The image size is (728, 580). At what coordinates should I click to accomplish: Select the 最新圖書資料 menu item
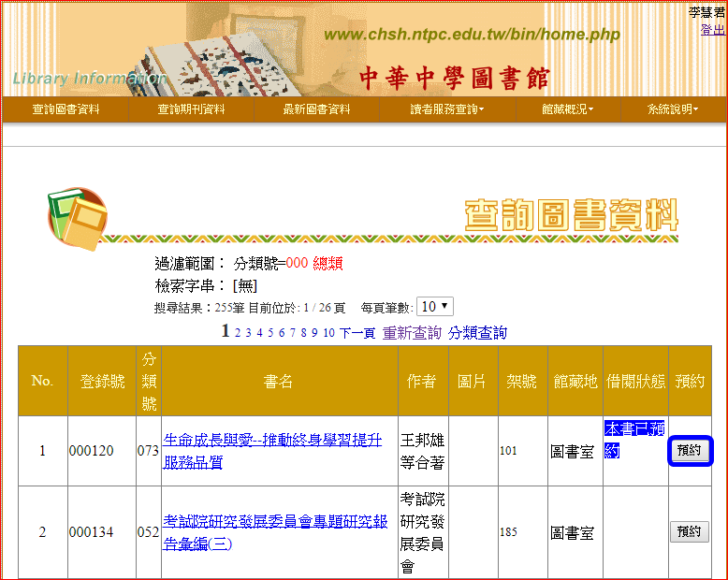[x=316, y=109]
